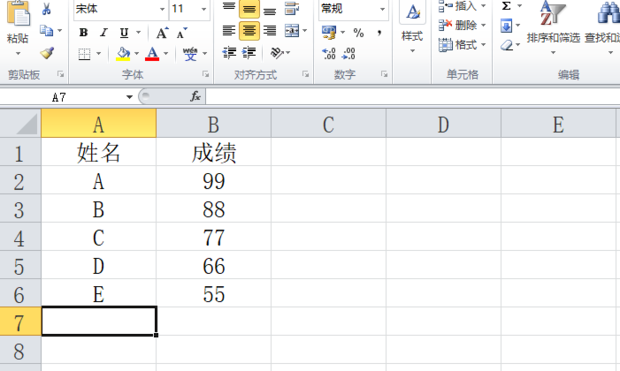Increase the cell indent
620x371 pixels.
coord(249,53)
